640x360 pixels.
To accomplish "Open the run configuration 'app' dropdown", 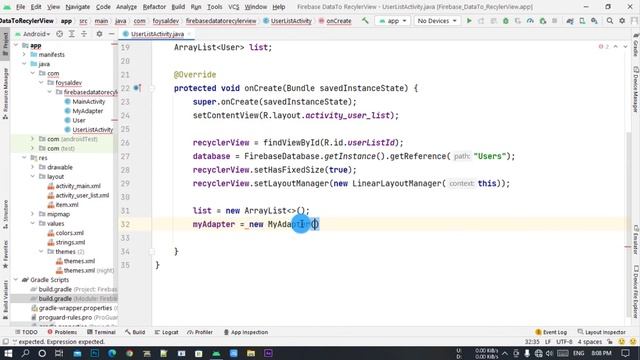I will pos(393,20).
